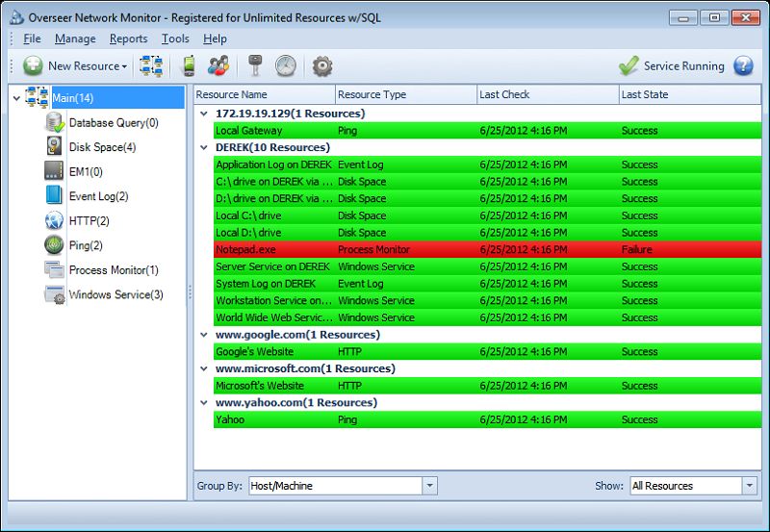The image size is (770, 532).
Task: Click the Service Running green checkmark
Action: point(629,65)
